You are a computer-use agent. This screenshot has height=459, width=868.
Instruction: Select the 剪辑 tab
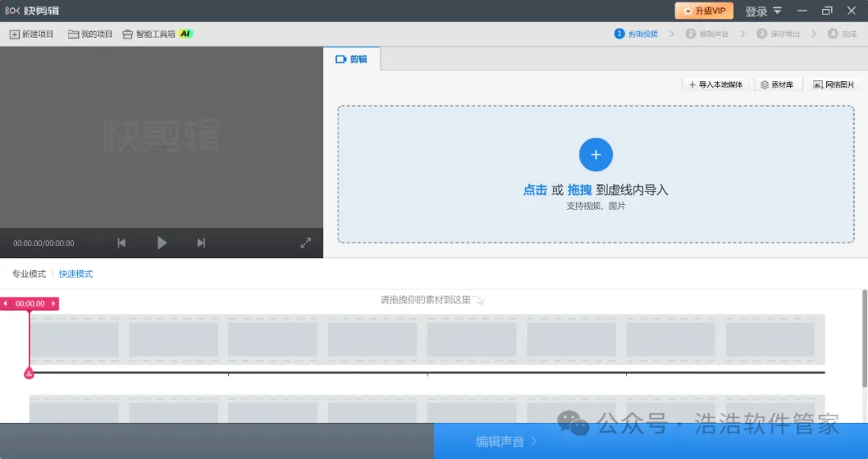point(351,59)
